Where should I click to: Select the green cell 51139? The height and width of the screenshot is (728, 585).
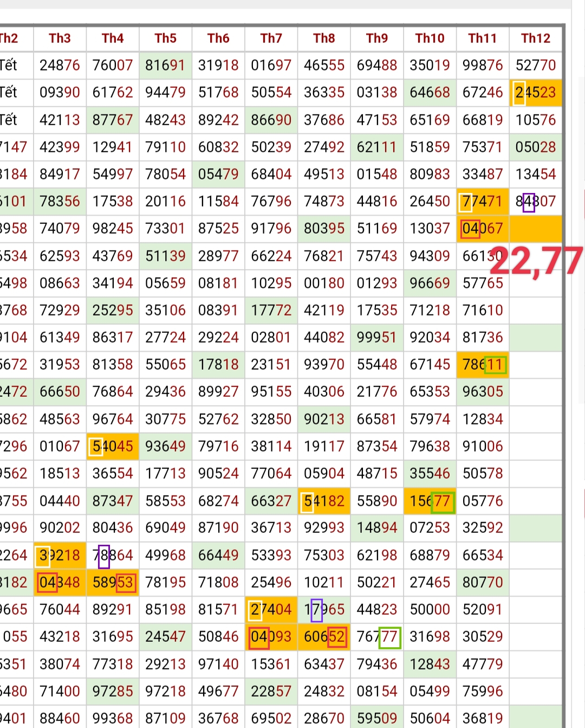click(165, 256)
